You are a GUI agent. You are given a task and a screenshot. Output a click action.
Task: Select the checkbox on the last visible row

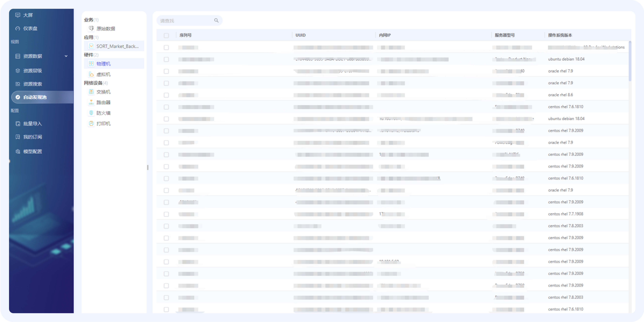(x=166, y=309)
